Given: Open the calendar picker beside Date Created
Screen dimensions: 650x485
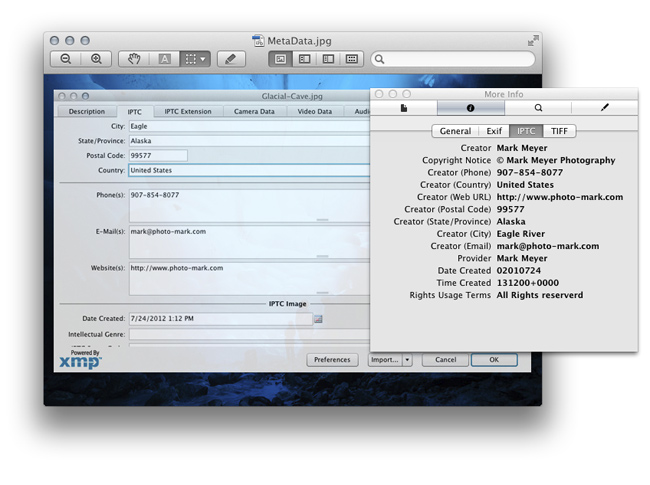Looking at the screenshot, I should click(x=318, y=318).
